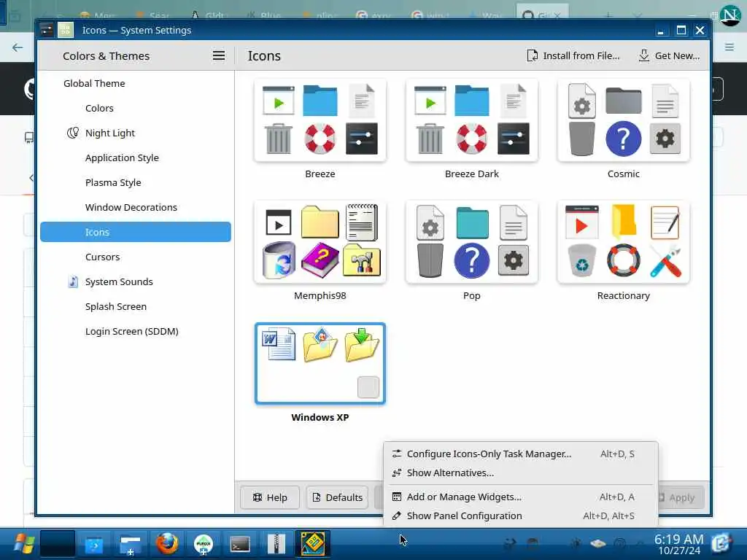747x560 pixels.
Task: Go to System Sounds settings
Action: [135, 281]
